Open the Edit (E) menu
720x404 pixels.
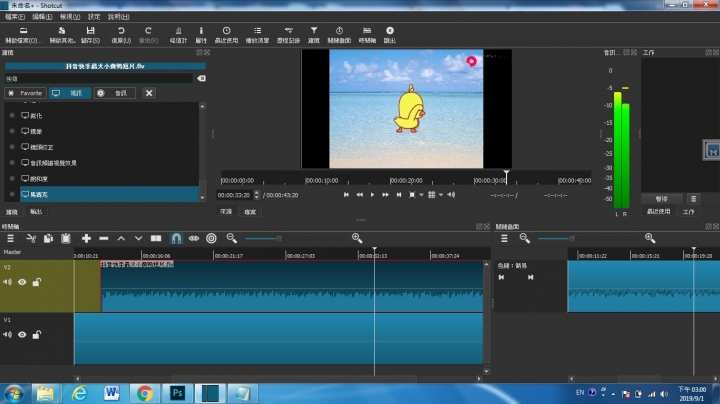[x=42, y=17]
